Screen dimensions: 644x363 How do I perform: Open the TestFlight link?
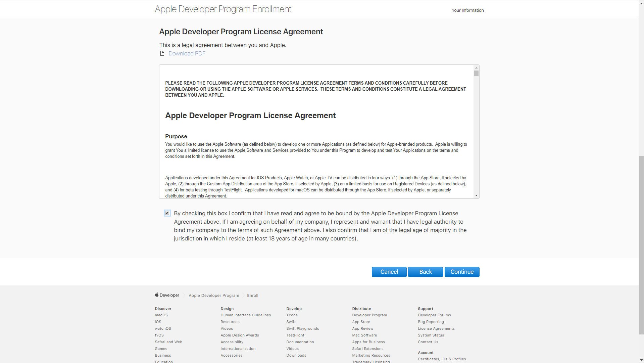coord(295,335)
